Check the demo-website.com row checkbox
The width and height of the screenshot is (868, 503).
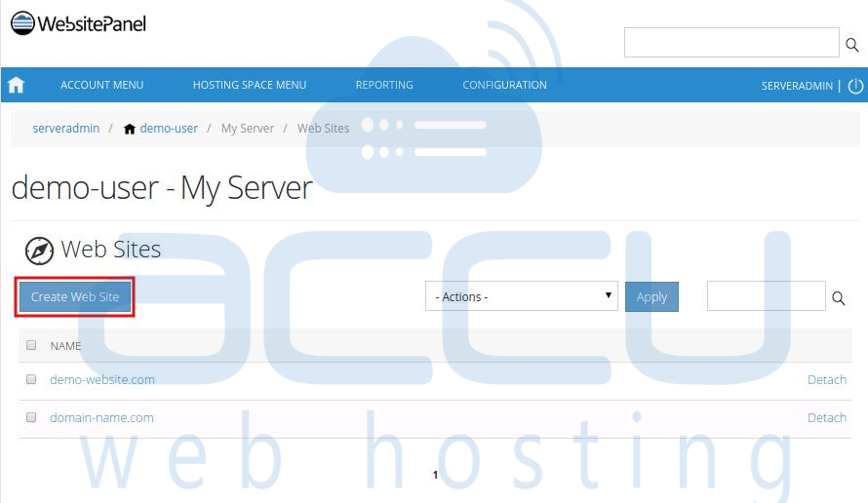(31, 379)
